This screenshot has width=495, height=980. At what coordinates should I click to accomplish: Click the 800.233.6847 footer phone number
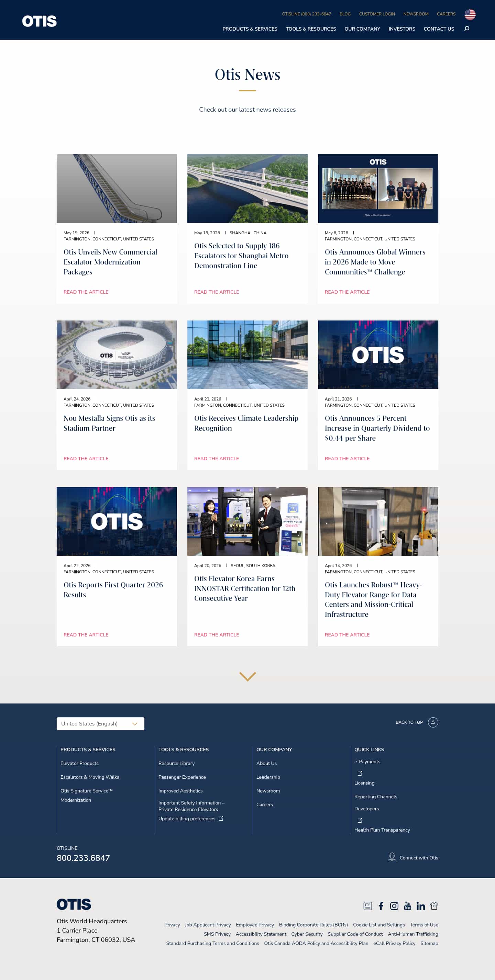(84, 858)
